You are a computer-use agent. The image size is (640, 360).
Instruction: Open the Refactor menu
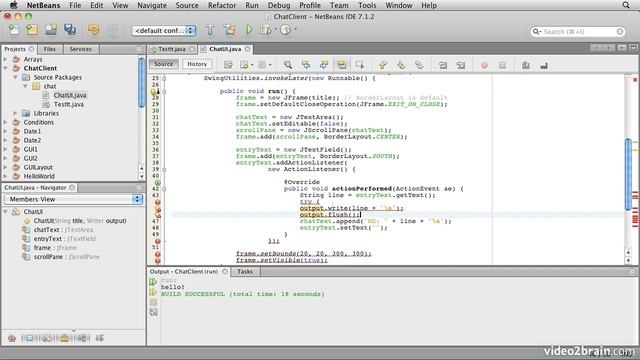(222, 5)
